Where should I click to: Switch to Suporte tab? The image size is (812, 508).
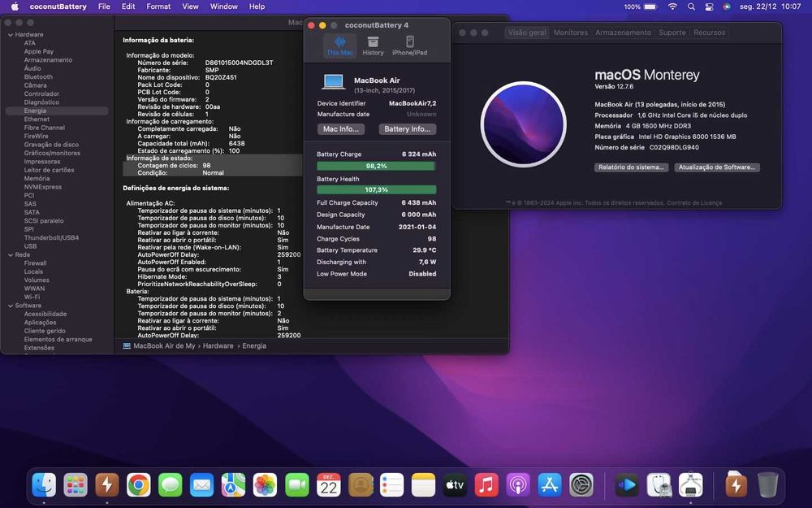672,33
